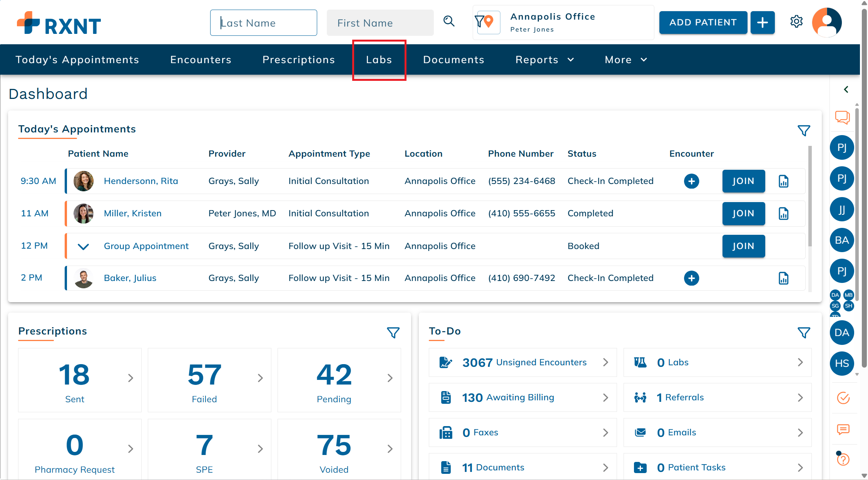The height and width of the screenshot is (480, 868).
Task: Click the appointments list scrollbar
Action: point(810,196)
